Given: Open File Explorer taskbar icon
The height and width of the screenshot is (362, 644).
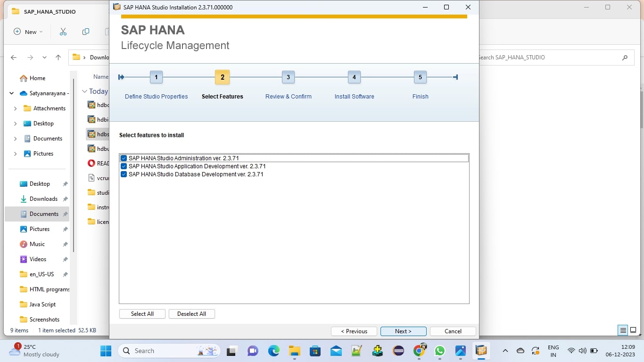Looking at the screenshot, I should click(295, 351).
